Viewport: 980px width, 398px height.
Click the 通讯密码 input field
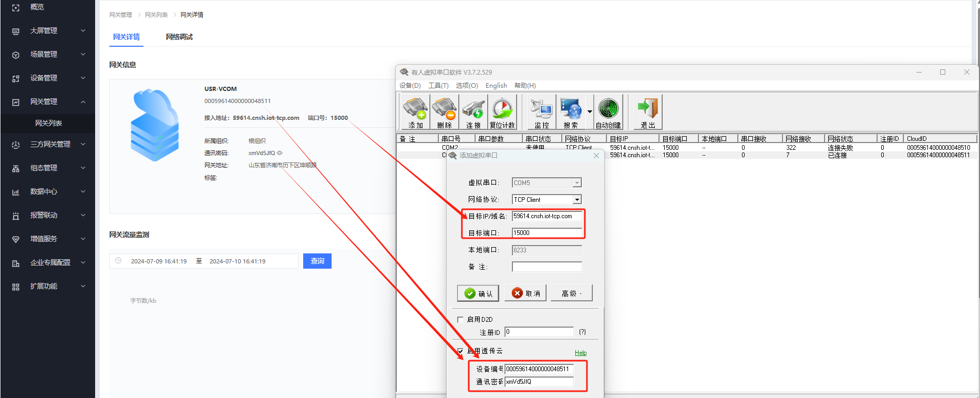pyautogui.click(x=539, y=382)
